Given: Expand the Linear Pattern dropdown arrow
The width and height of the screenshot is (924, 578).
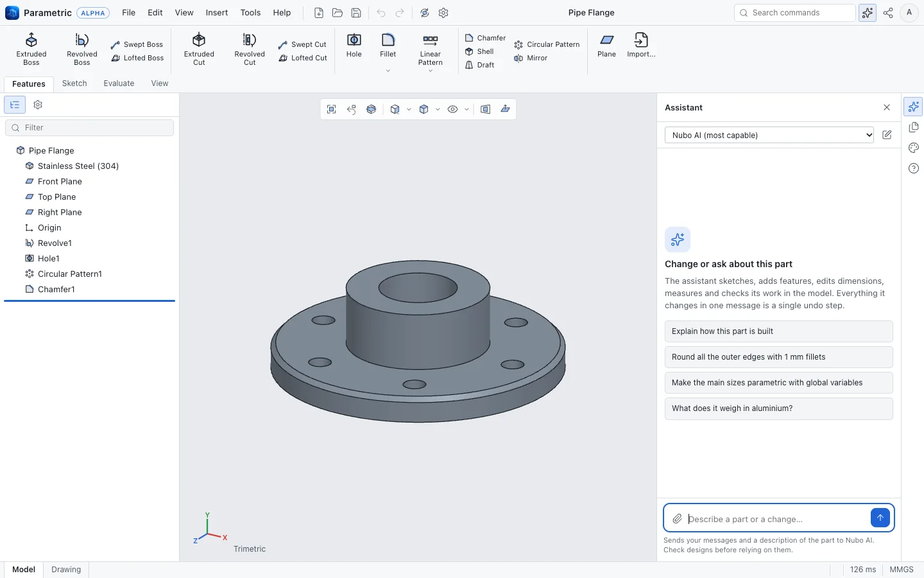Looking at the screenshot, I should tap(431, 71).
